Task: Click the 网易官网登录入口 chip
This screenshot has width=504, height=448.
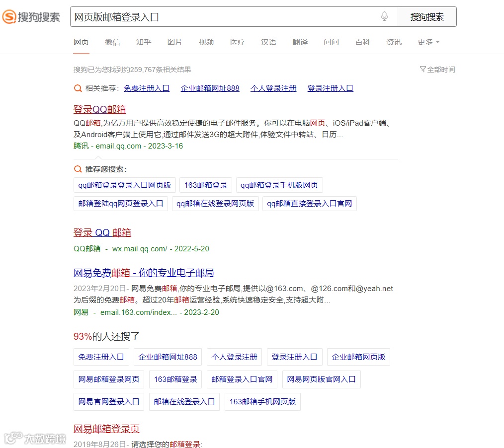Action: click(109, 402)
